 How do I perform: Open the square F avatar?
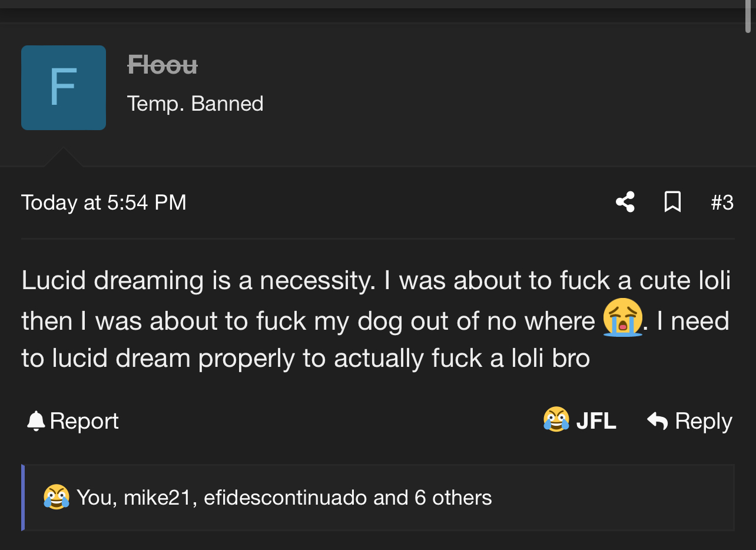(x=64, y=88)
